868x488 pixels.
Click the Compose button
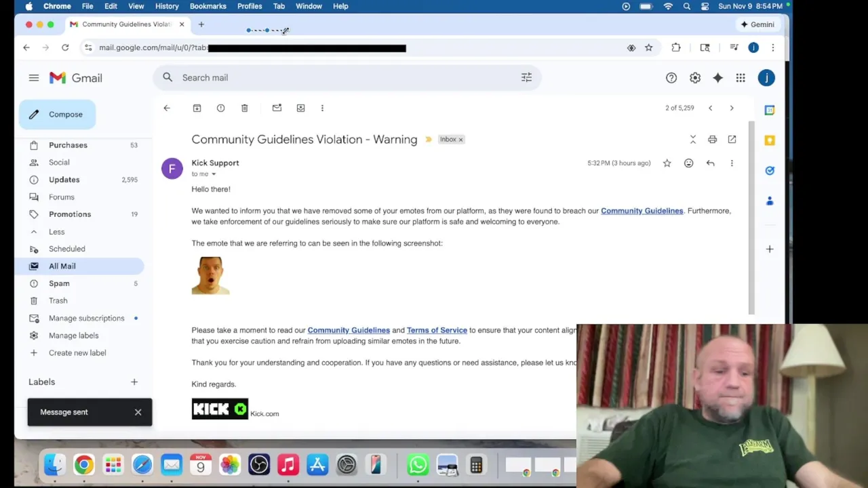[x=57, y=115]
